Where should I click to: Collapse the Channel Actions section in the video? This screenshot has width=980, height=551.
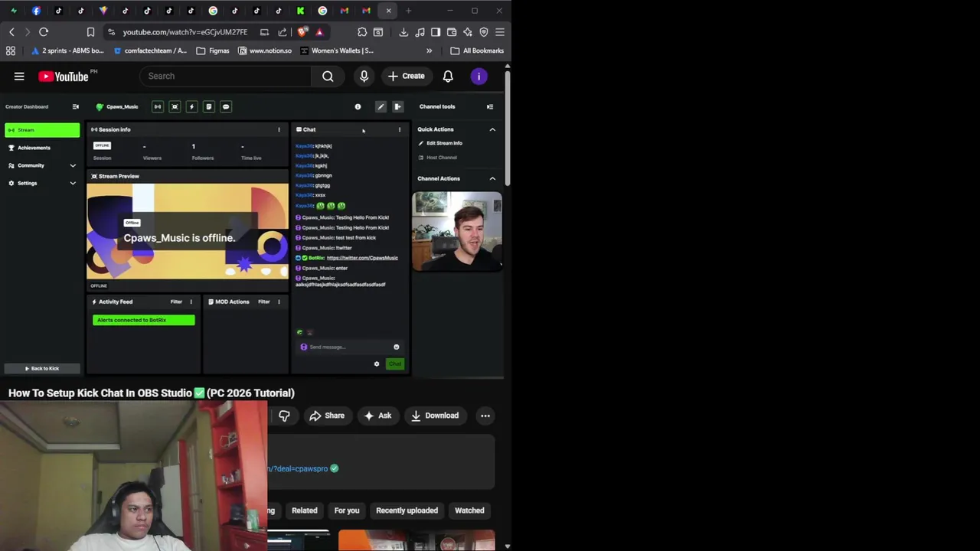coord(492,178)
